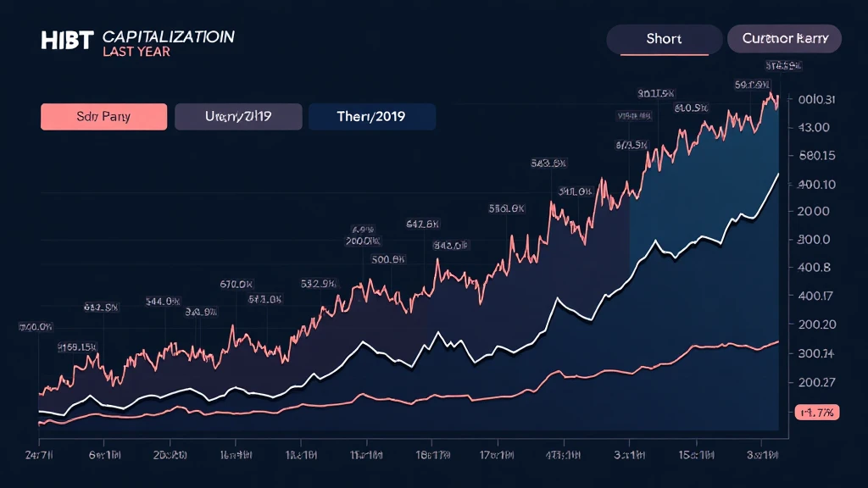
Task: Click the Curenor karry button
Action: tap(784, 39)
